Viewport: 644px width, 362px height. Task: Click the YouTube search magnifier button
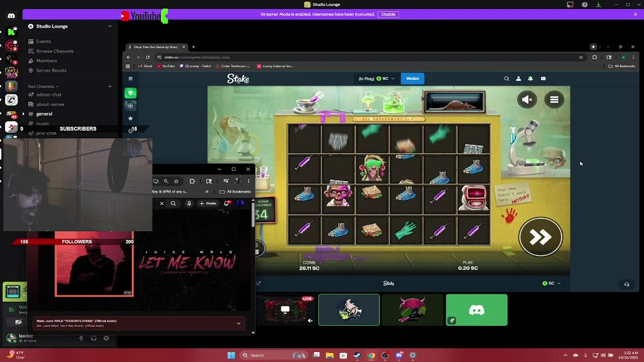(x=173, y=203)
